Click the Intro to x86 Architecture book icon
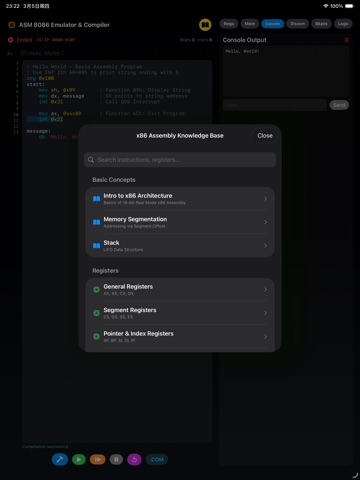The height and width of the screenshot is (480, 360). coord(96,199)
